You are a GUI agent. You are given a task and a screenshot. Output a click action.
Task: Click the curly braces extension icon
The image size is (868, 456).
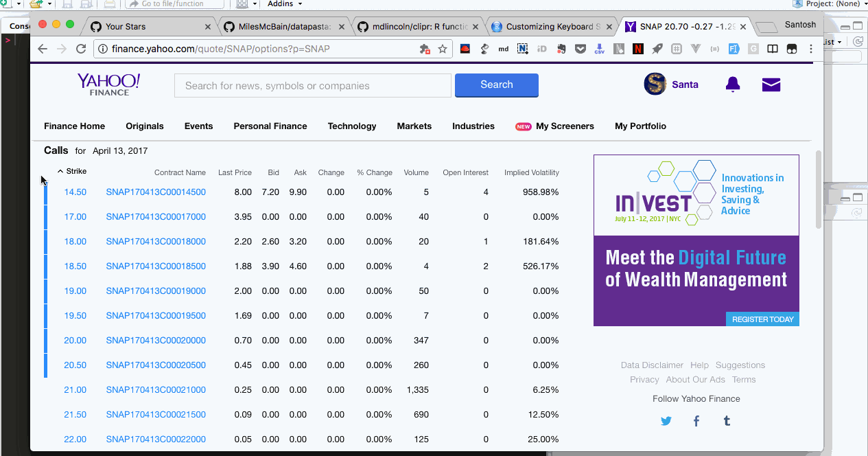tap(715, 49)
